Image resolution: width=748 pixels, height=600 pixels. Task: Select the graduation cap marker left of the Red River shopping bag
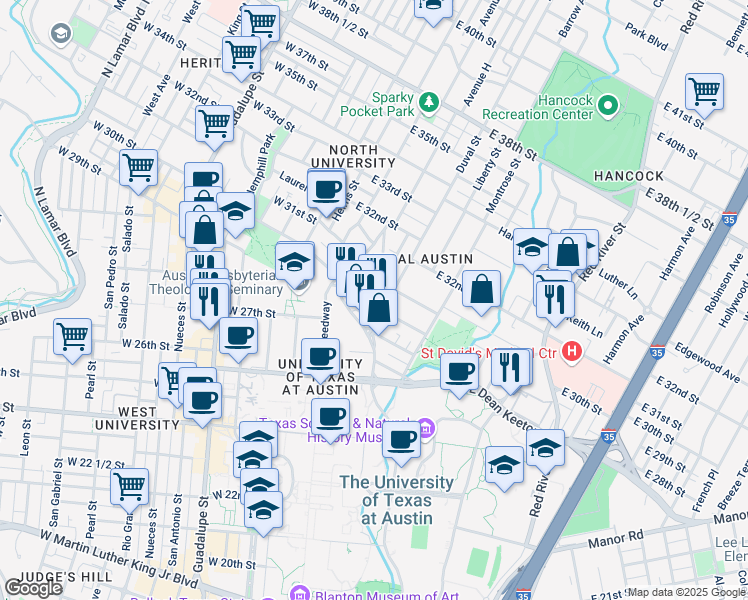[x=533, y=247]
